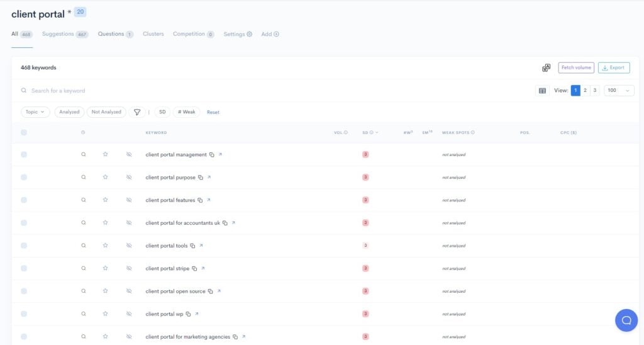Tick the checkbox for client portal wp
This screenshot has height=345, width=644.
24,314
